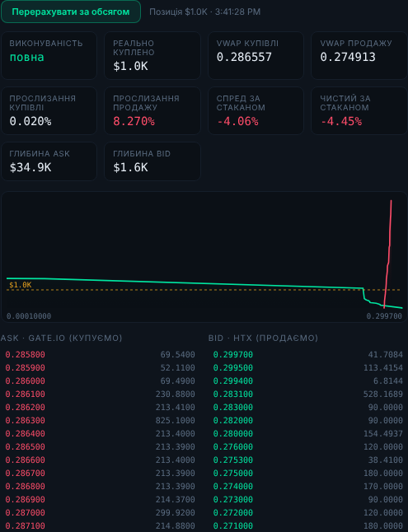408x532 pixels.
Task: Click Прослизання продажу value 8.270%
Action: pos(134,121)
